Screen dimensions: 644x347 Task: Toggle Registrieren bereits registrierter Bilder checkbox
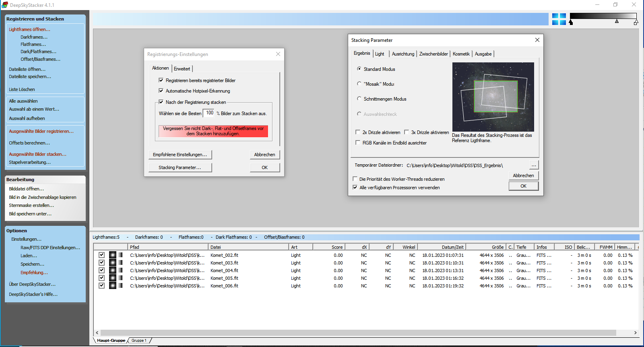tap(161, 80)
